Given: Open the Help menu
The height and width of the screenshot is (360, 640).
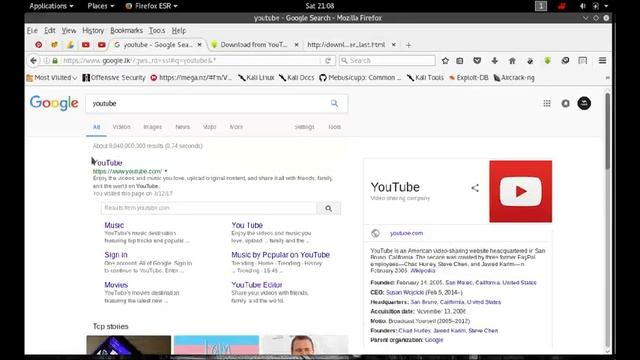Looking at the screenshot, I should point(178,31).
